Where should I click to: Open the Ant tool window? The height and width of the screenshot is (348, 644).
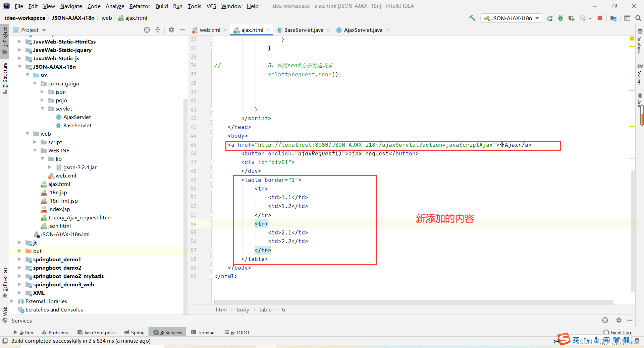(x=640, y=100)
